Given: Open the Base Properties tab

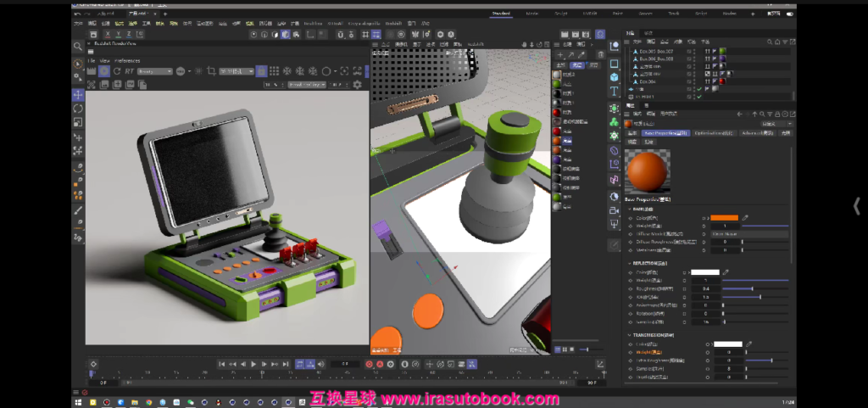Looking at the screenshot, I should pyautogui.click(x=666, y=133).
